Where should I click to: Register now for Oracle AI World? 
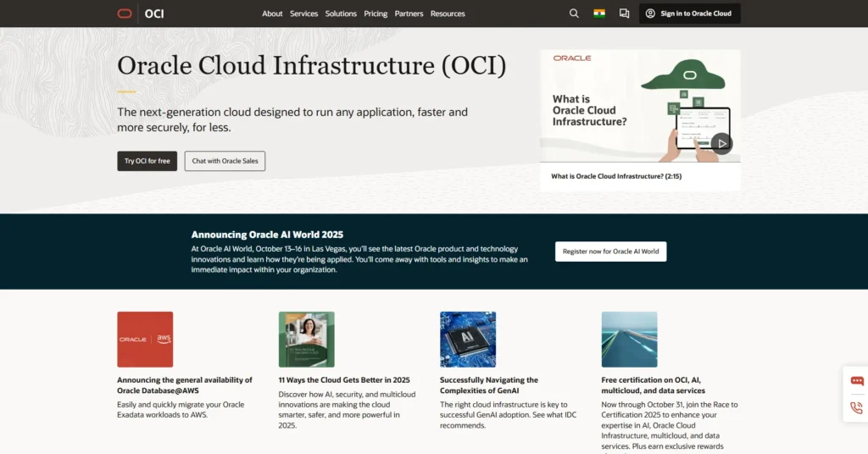coord(610,252)
